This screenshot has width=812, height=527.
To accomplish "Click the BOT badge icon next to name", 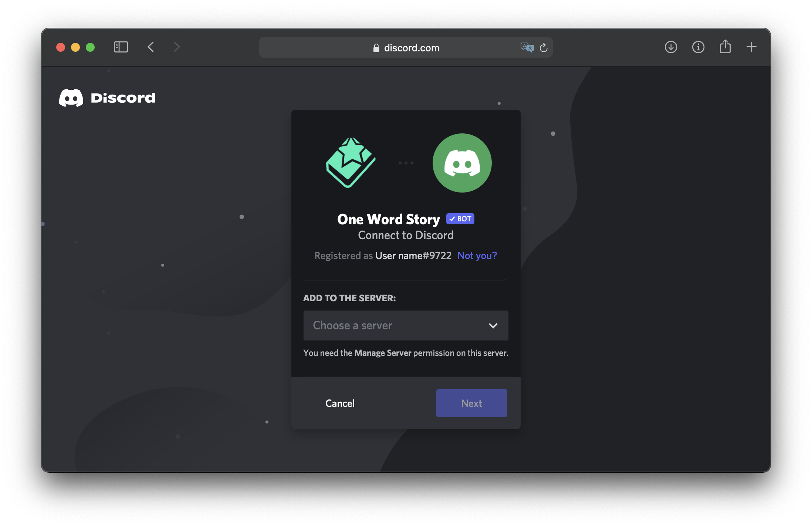I will [x=460, y=218].
